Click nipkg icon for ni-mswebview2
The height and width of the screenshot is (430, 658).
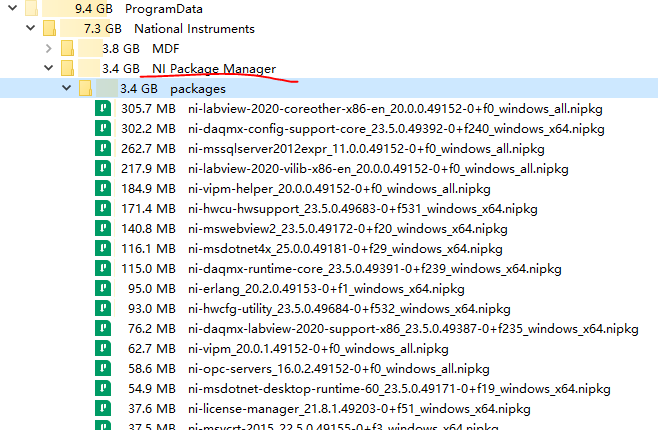[x=103, y=228]
